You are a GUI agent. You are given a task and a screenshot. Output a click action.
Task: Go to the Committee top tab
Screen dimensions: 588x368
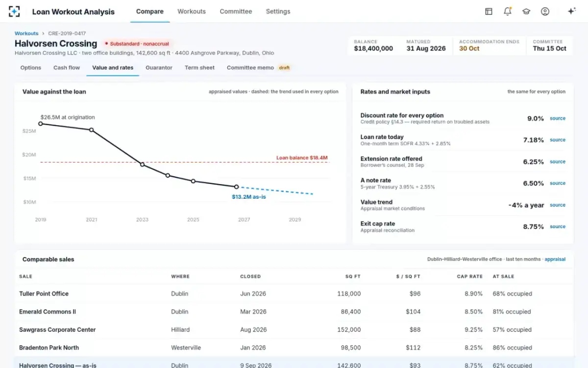coord(236,11)
